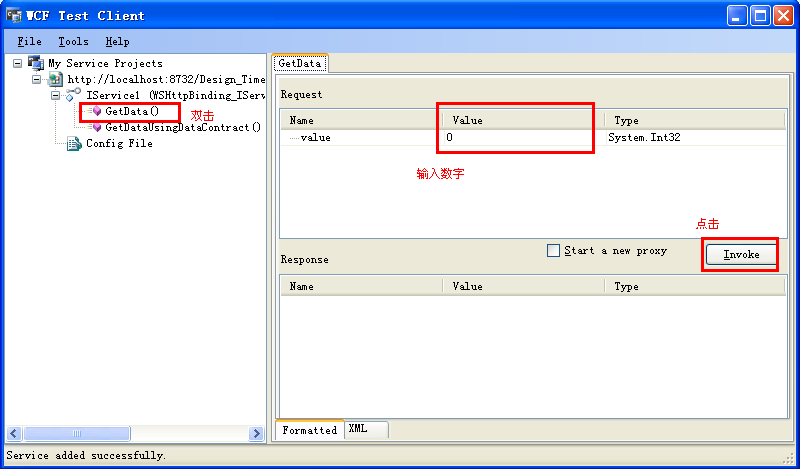Screen dimensions: 800x469
Task: Open the Help menu
Action: tap(117, 41)
